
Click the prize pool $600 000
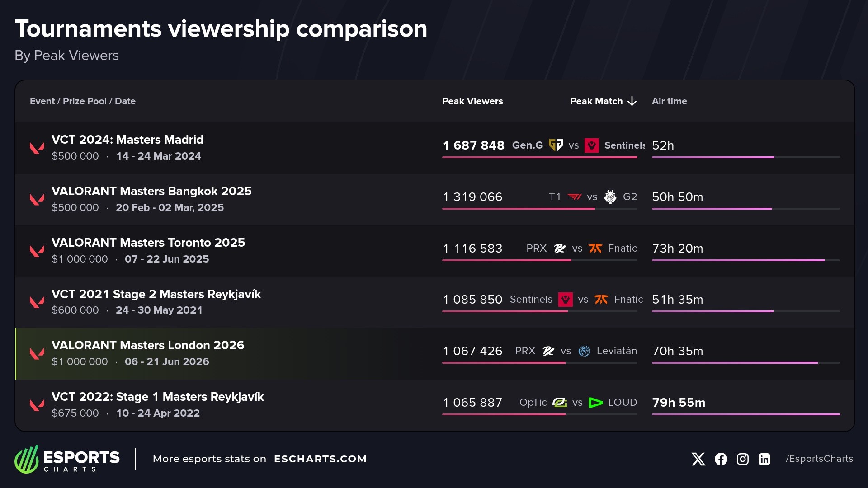pyautogui.click(x=75, y=310)
